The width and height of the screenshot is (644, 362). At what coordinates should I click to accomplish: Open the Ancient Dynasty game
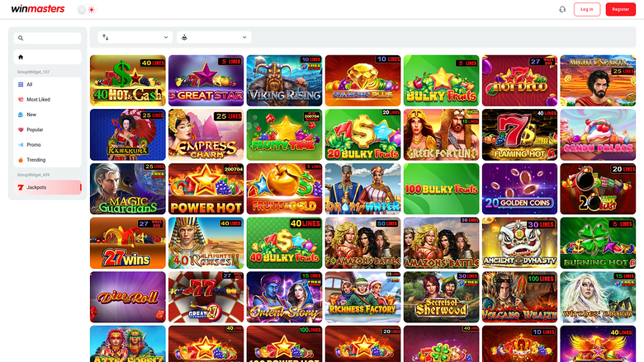click(519, 243)
